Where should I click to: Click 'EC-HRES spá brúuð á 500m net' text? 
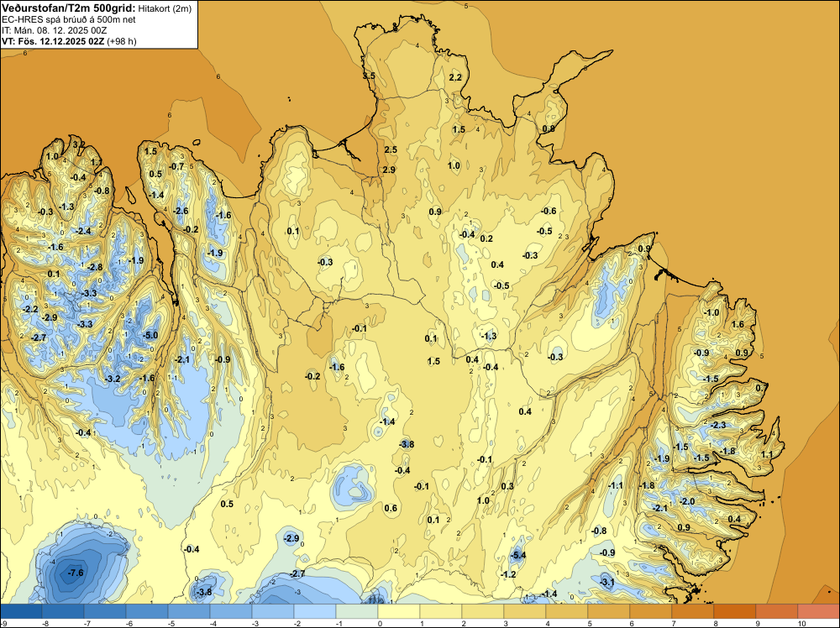[x=69, y=19]
